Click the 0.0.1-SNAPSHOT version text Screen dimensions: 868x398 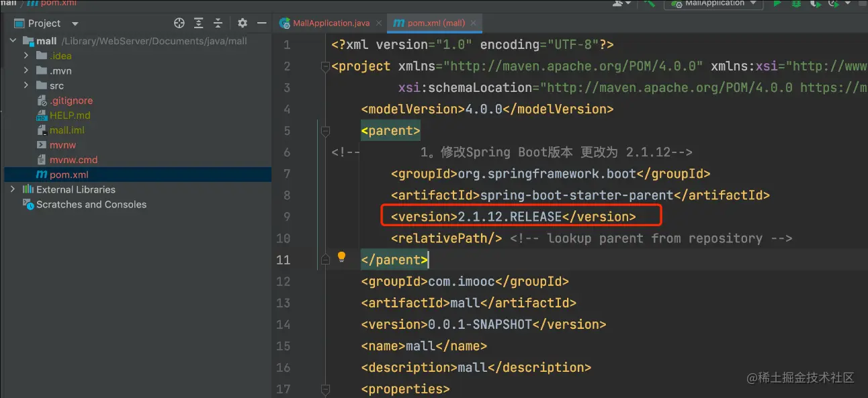pyautogui.click(x=480, y=324)
